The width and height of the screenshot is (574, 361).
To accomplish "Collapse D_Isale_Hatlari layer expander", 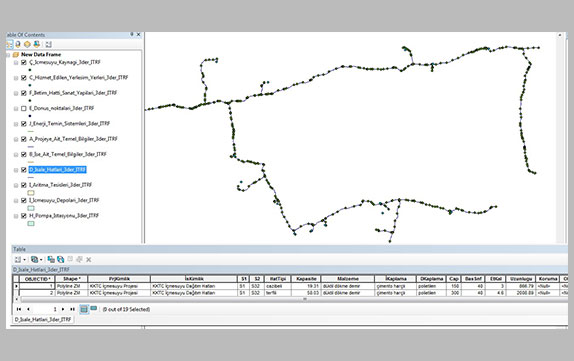I will tap(16, 170).
